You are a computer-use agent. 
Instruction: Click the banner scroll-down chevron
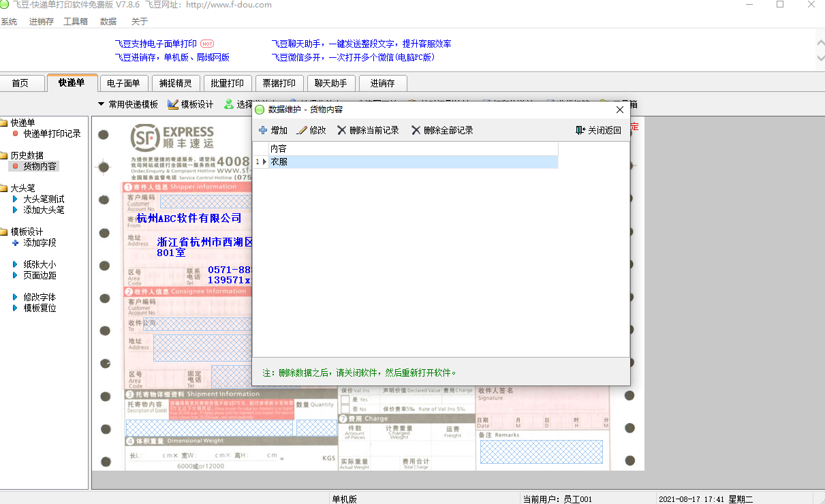tap(820, 59)
